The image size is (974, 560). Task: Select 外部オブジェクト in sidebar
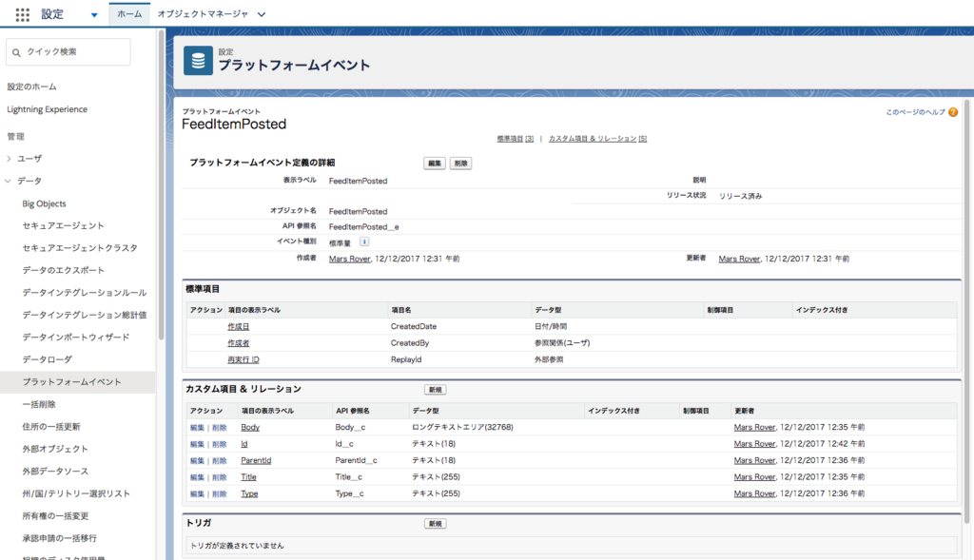pyautogui.click(x=55, y=450)
